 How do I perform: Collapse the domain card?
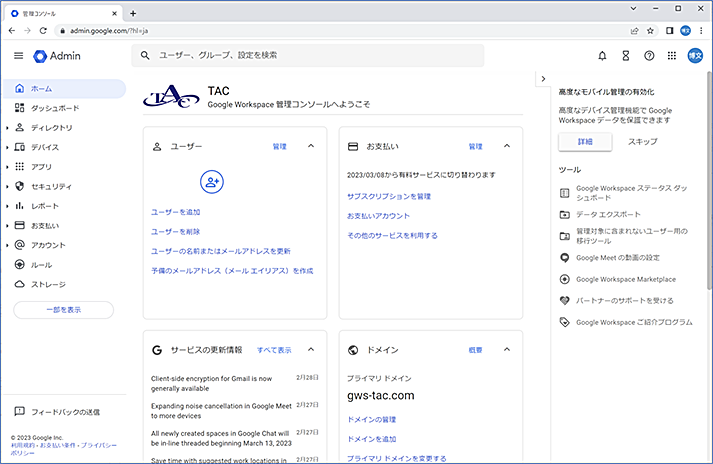pyautogui.click(x=507, y=349)
